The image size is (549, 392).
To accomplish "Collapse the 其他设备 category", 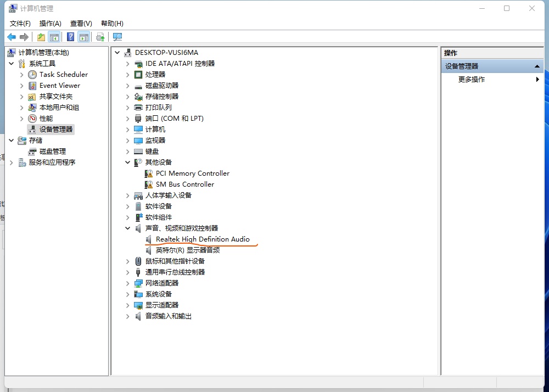I will point(128,163).
